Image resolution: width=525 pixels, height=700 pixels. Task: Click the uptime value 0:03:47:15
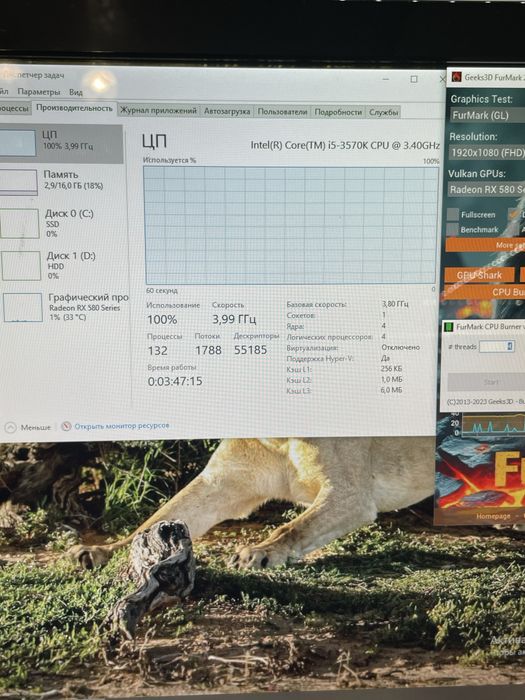(x=175, y=381)
